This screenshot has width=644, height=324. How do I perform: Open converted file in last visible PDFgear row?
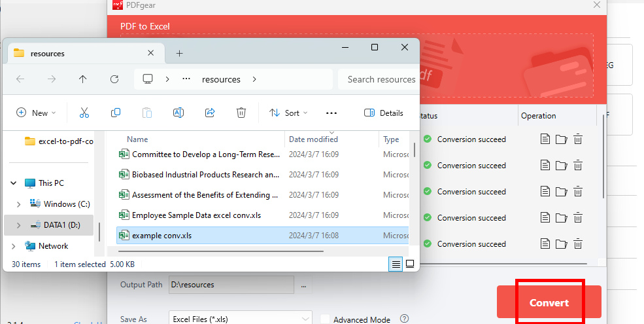(545, 244)
